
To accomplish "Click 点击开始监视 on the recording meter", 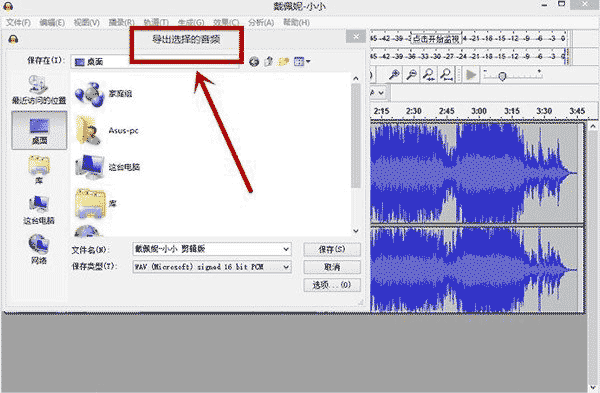I will click(x=435, y=39).
